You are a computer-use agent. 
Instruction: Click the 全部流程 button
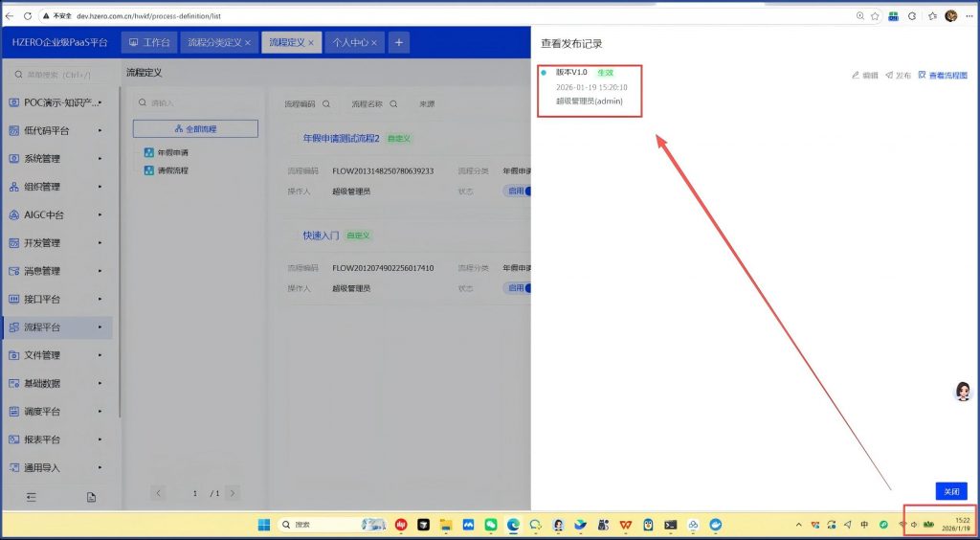(x=195, y=128)
